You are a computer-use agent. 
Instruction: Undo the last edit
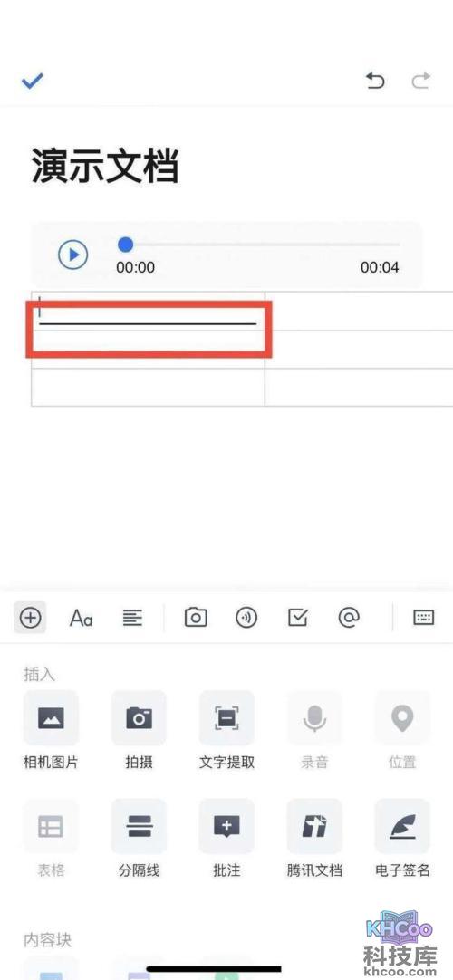(375, 81)
